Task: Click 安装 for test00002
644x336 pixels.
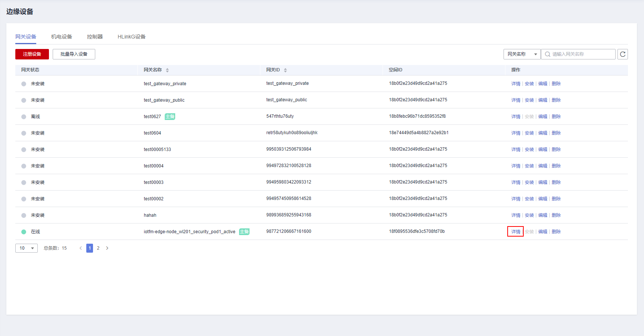Action: tap(529, 199)
